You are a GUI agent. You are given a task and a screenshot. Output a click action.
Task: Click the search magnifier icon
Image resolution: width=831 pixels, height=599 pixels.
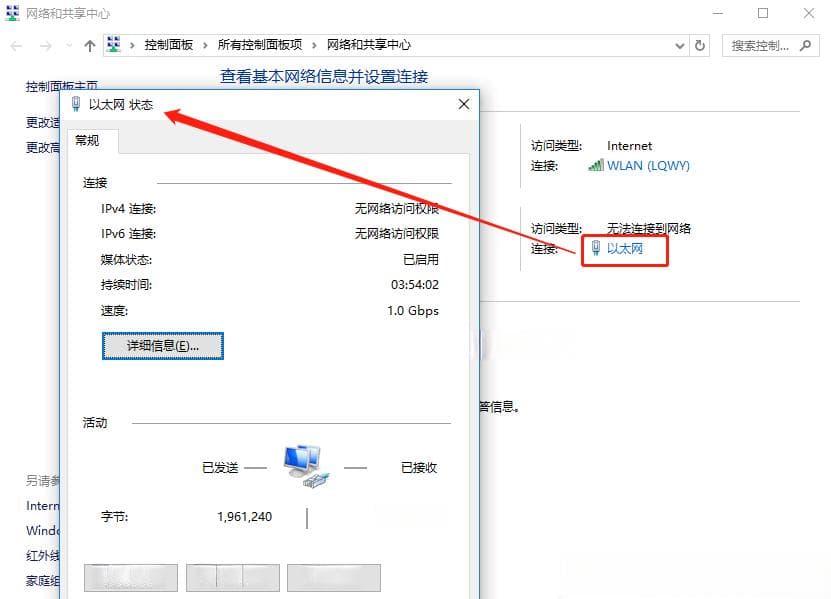806,46
